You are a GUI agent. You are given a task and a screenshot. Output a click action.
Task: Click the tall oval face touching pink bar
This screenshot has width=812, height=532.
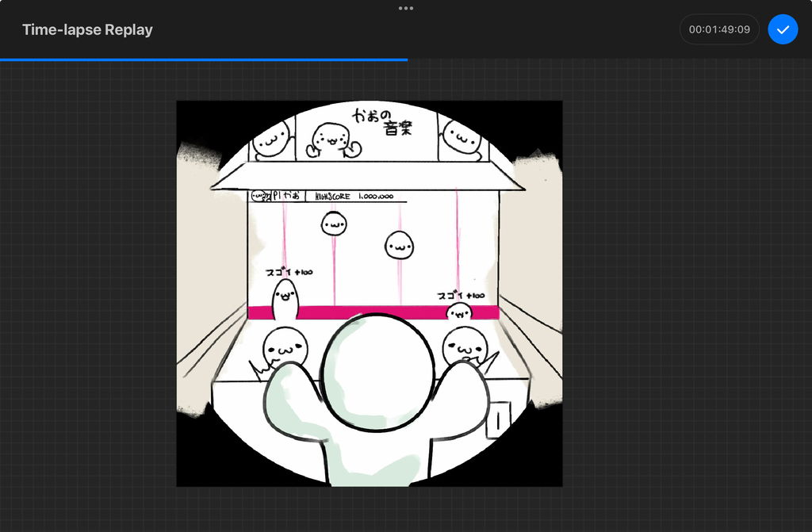285,298
